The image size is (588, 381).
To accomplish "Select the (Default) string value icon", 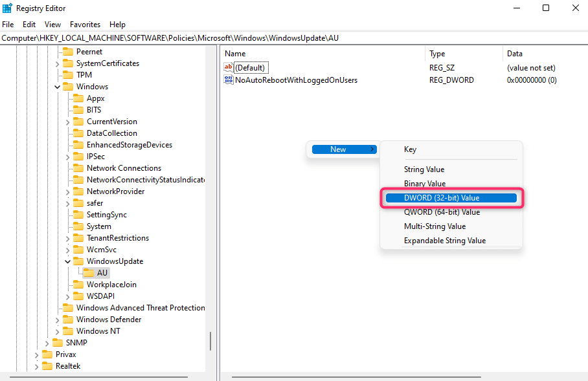I will tap(228, 67).
